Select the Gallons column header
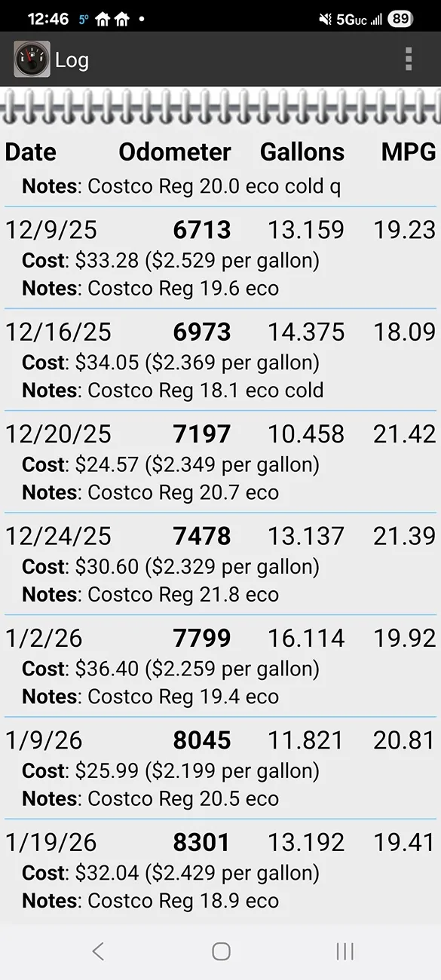Screen dimensions: 441x980 pos(302,152)
